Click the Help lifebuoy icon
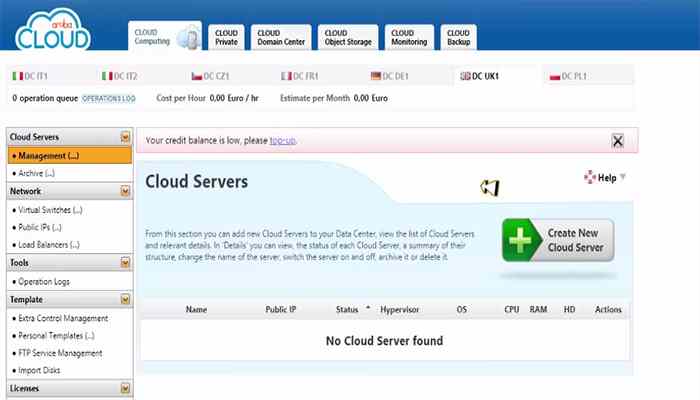 pos(590,177)
